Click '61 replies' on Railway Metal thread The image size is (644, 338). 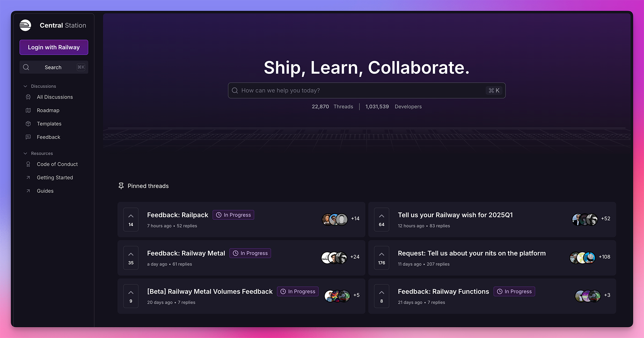182,264
